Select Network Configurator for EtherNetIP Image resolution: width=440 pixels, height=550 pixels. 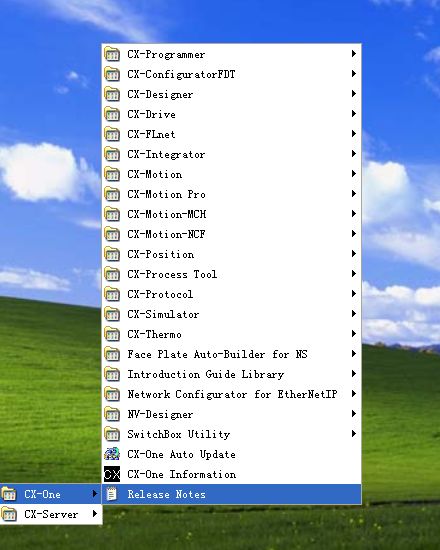click(x=232, y=394)
